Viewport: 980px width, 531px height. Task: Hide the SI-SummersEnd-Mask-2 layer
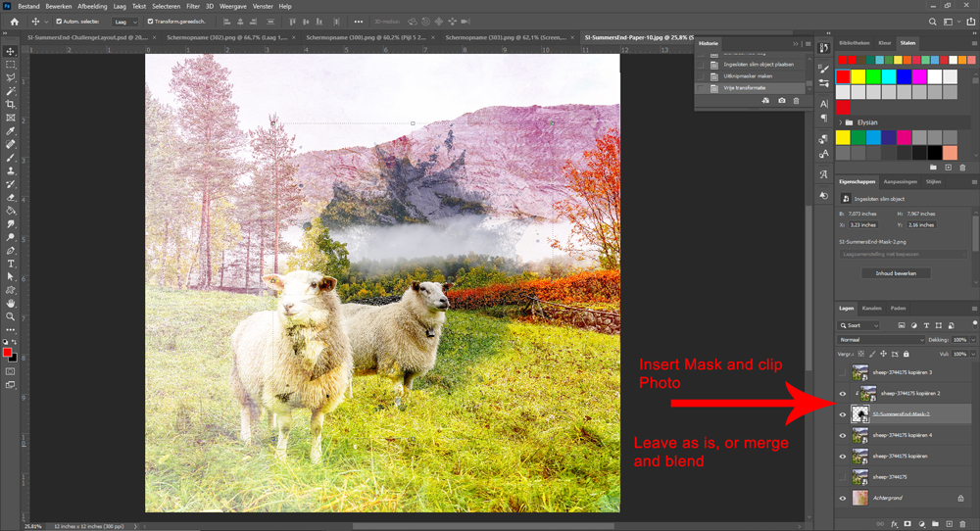coord(842,414)
